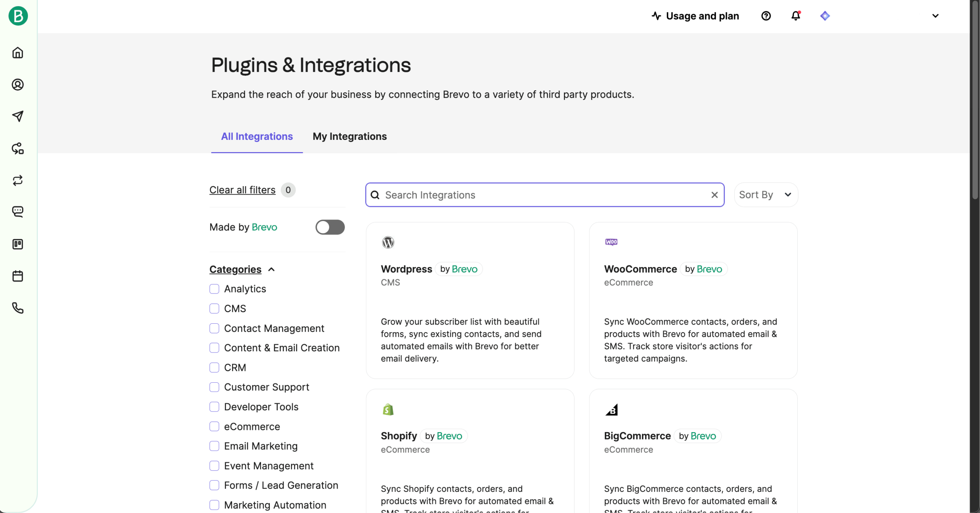Focus the Search Integrations field
980x513 pixels.
pos(545,195)
